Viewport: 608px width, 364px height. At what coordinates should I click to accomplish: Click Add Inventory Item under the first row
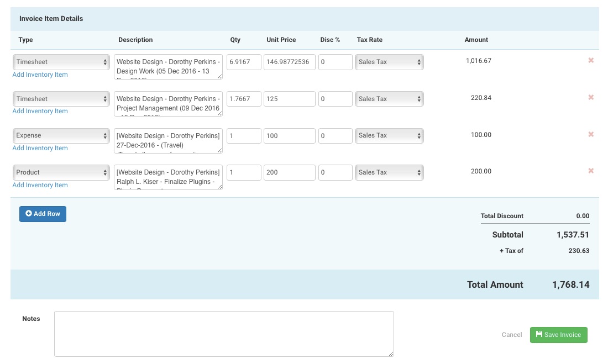coord(40,75)
